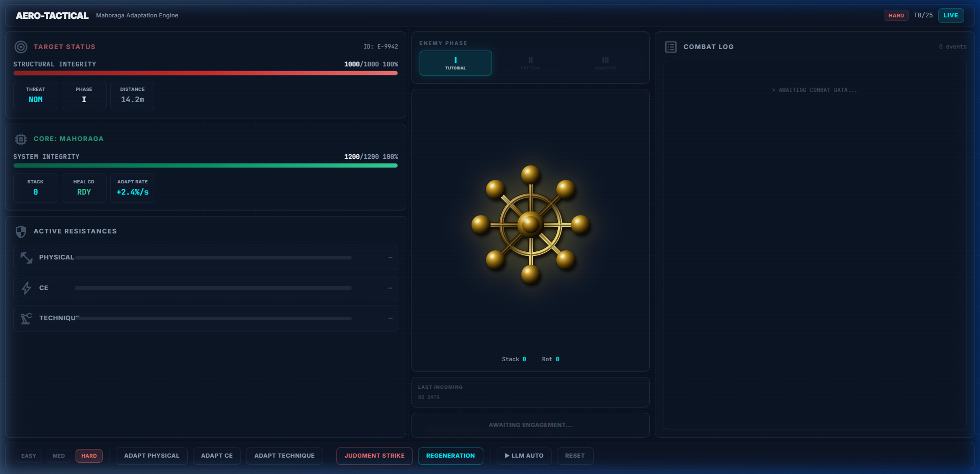Viewport: 980px width, 474px height.
Task: Trigger Judgment Strike
Action: pyautogui.click(x=374, y=456)
